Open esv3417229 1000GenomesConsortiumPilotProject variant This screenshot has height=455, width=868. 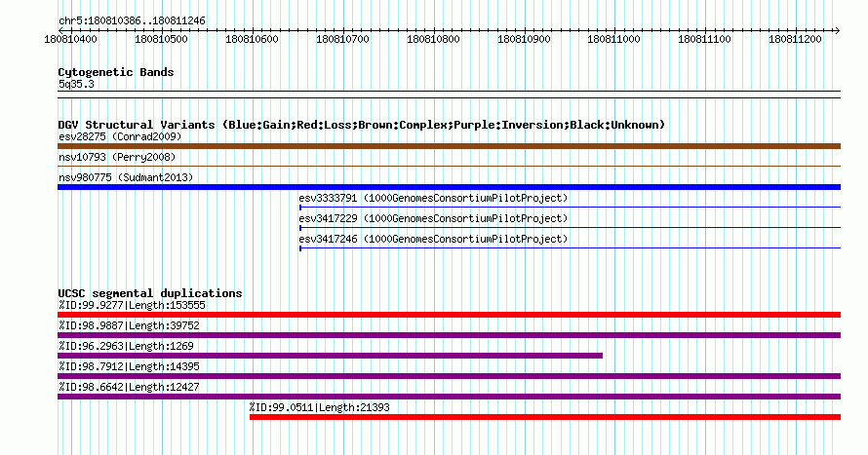click(x=433, y=218)
